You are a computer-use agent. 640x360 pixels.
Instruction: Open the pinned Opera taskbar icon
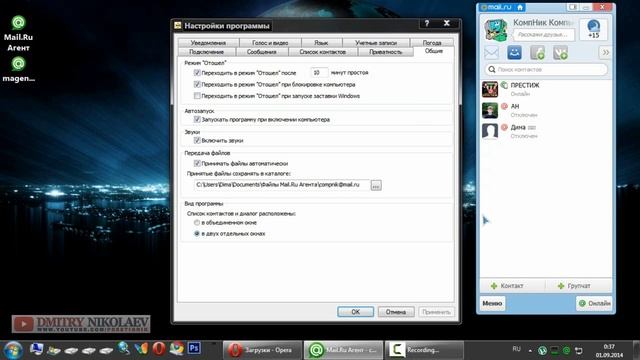(159, 349)
